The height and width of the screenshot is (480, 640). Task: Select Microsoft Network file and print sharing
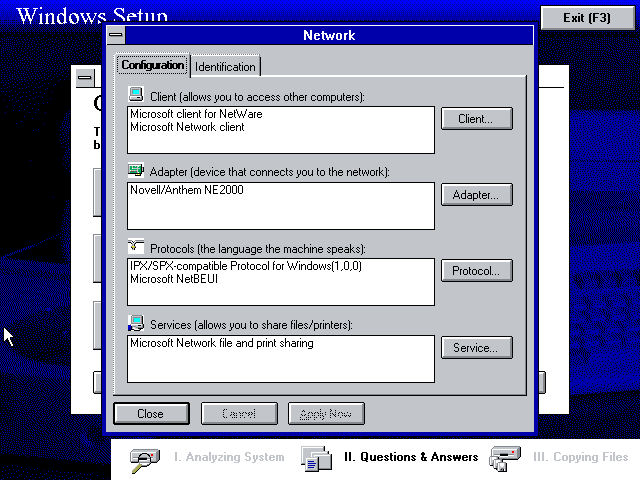coord(280,343)
